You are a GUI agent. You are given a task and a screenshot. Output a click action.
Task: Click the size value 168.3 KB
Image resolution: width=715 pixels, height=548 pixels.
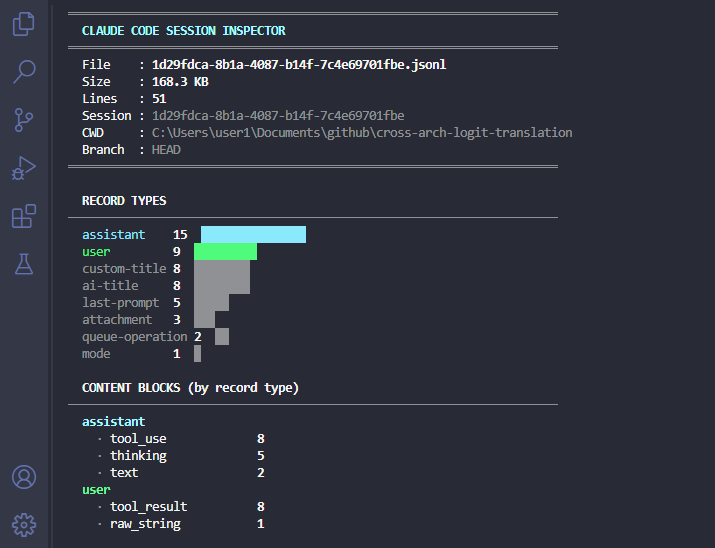[x=180, y=82]
